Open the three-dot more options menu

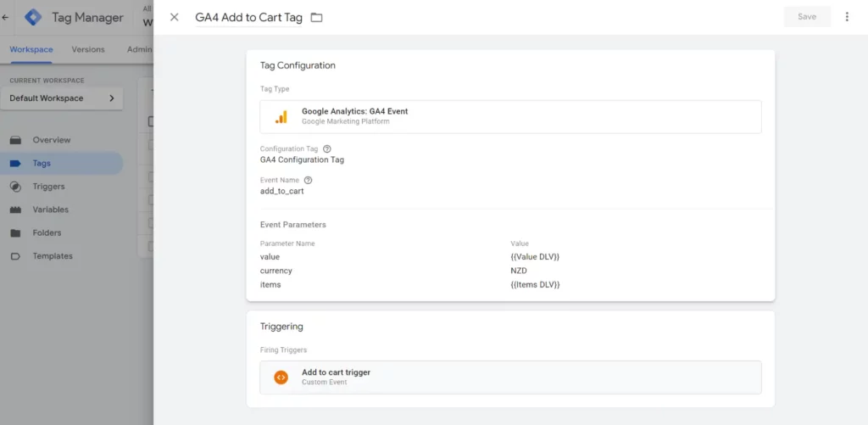[847, 17]
